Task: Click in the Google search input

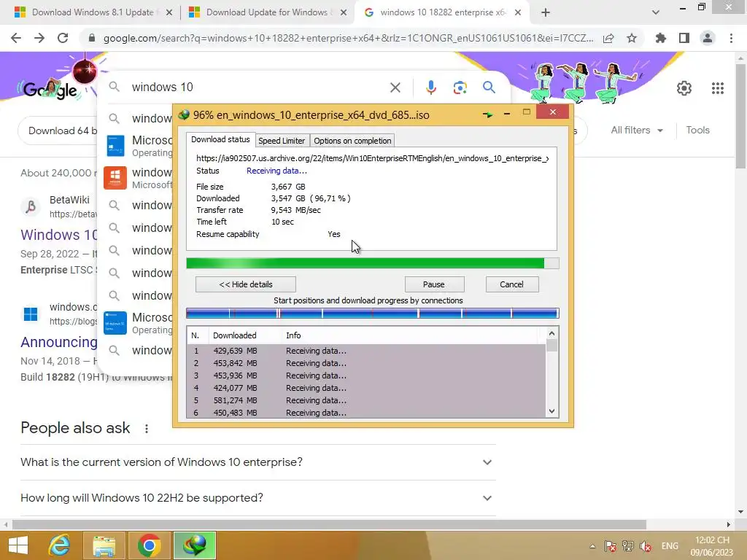Action: click(258, 87)
